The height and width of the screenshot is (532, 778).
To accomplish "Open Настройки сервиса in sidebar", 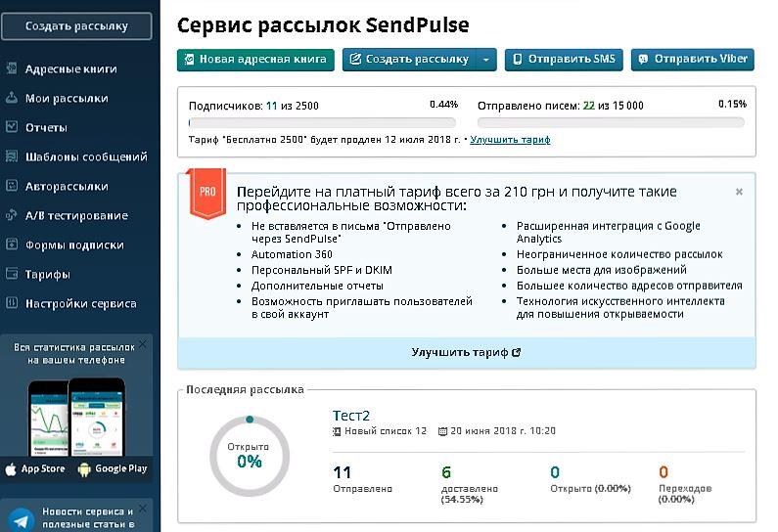I will pos(81,303).
